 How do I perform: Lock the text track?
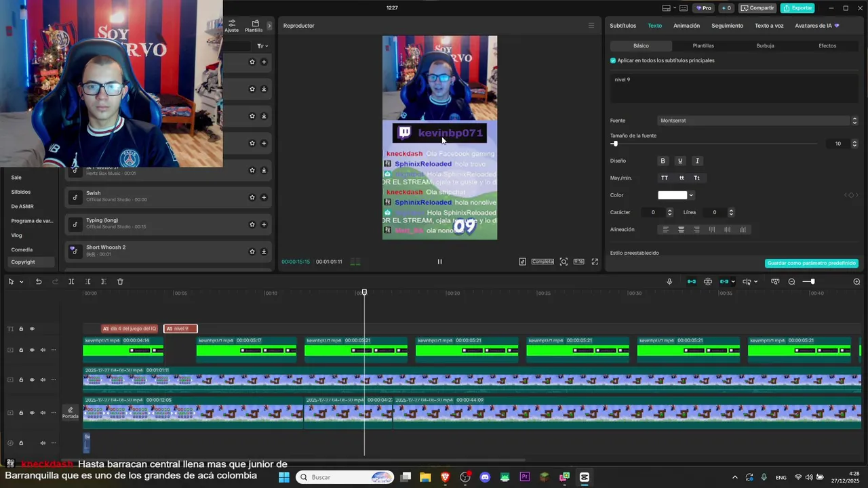click(21, 329)
